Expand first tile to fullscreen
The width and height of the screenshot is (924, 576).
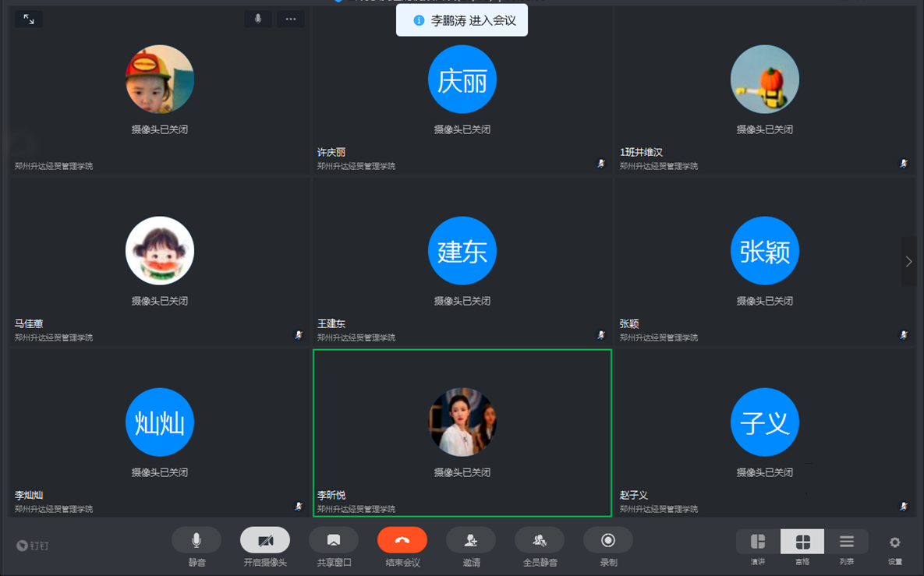[29, 19]
